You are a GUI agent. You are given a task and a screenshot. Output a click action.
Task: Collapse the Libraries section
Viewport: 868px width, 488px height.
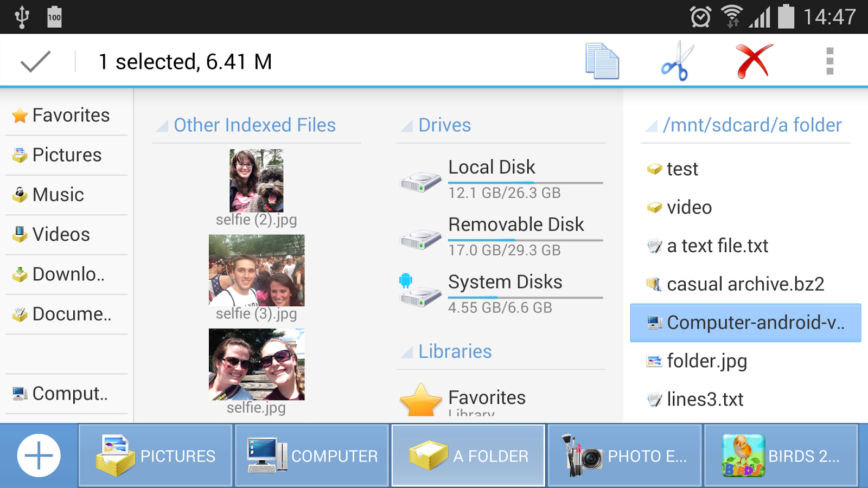tap(406, 352)
